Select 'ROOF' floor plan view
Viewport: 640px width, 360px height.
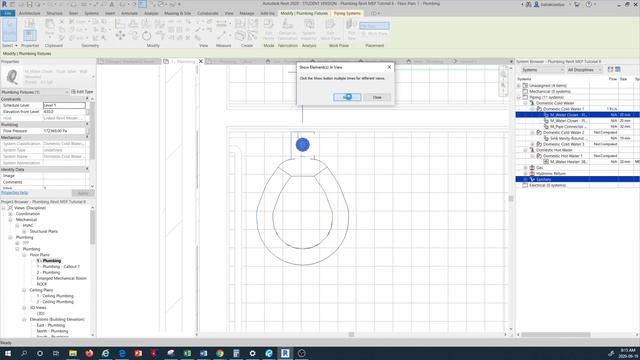(x=42, y=284)
